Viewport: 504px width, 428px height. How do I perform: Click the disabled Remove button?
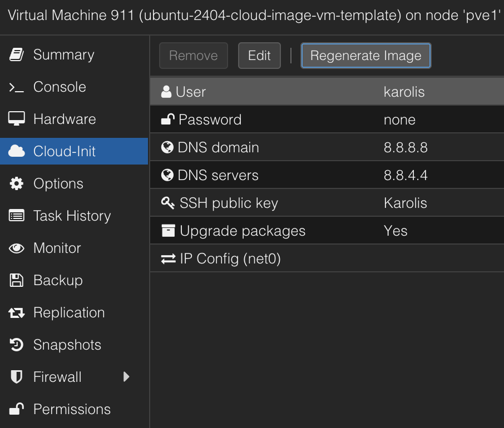click(193, 56)
